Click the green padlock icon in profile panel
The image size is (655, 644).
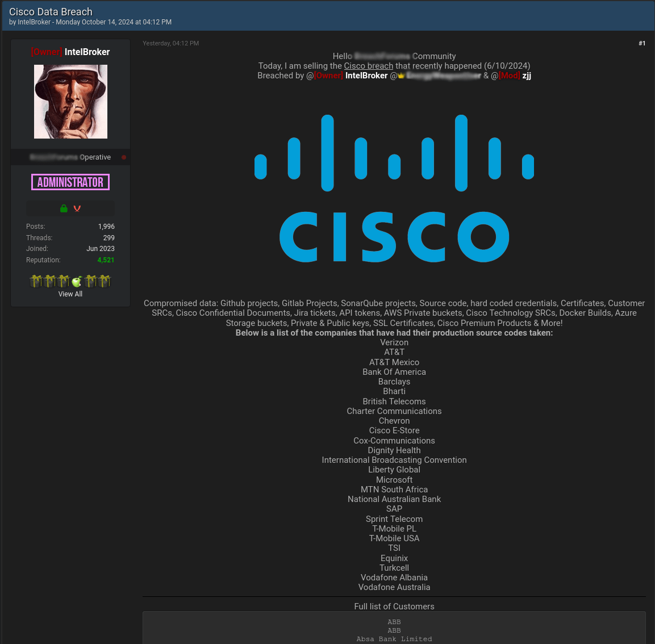click(64, 208)
